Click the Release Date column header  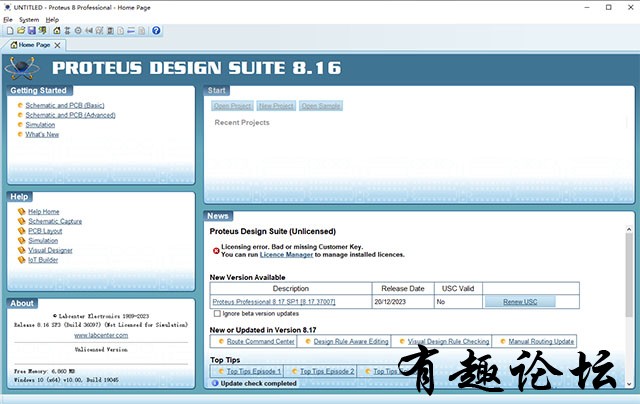pyautogui.click(x=403, y=289)
